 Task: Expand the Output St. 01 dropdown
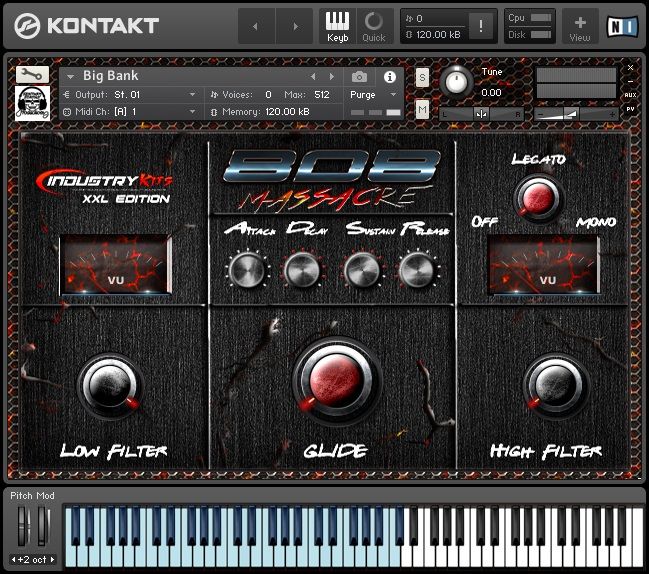(x=130, y=94)
